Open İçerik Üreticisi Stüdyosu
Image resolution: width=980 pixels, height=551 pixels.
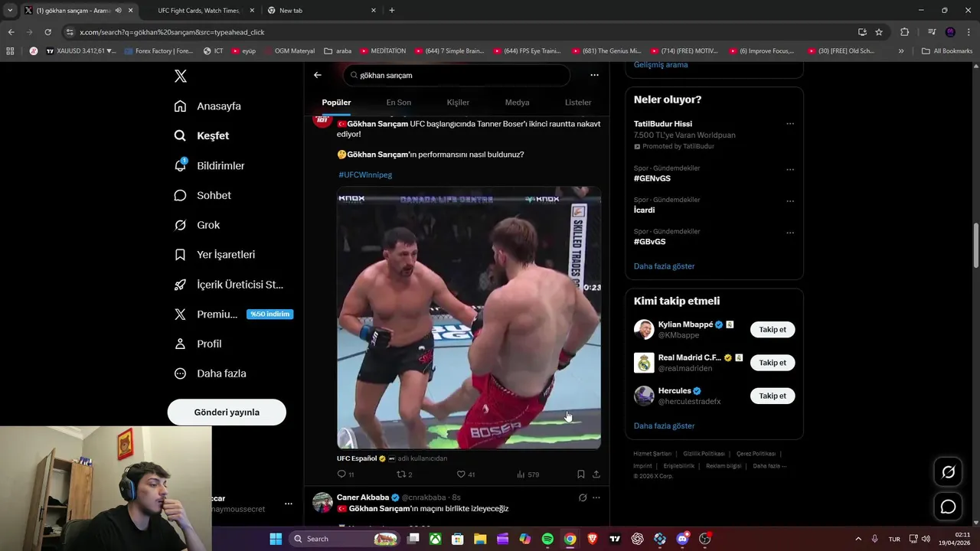pos(229,285)
